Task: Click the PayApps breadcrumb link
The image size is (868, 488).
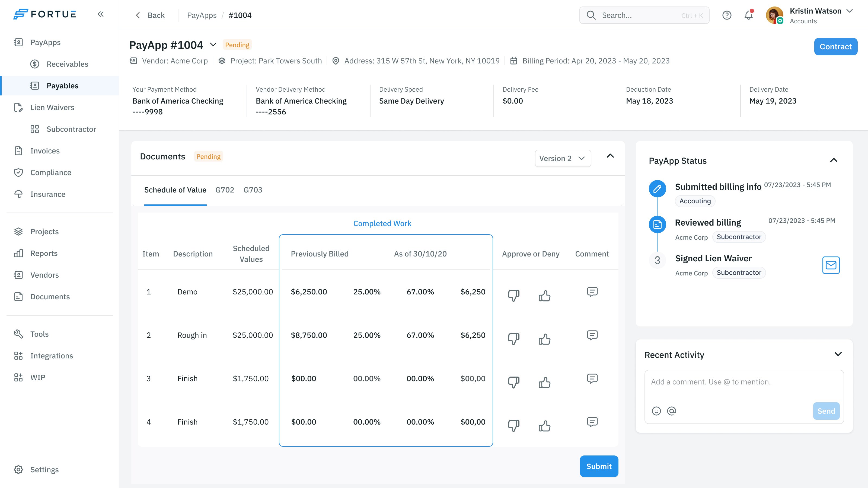Action: click(202, 15)
